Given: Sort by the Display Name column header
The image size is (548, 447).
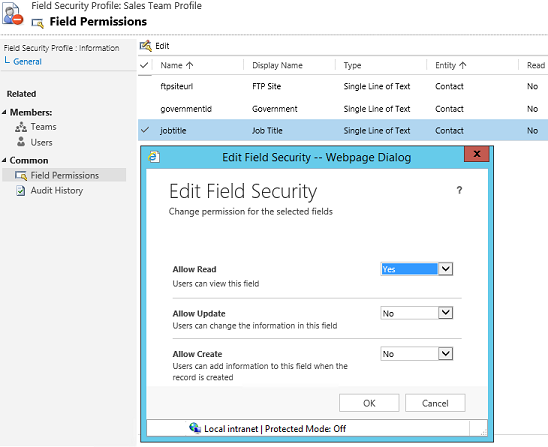Looking at the screenshot, I should point(277,65).
